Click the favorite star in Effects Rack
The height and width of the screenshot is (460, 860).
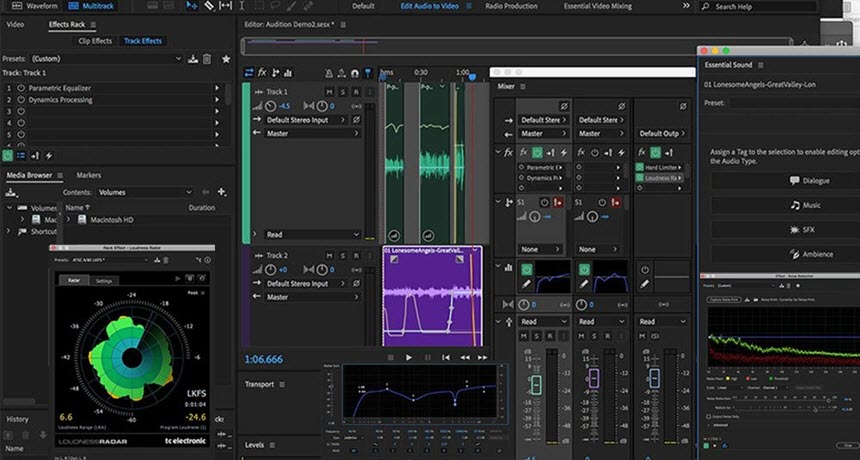click(x=225, y=59)
